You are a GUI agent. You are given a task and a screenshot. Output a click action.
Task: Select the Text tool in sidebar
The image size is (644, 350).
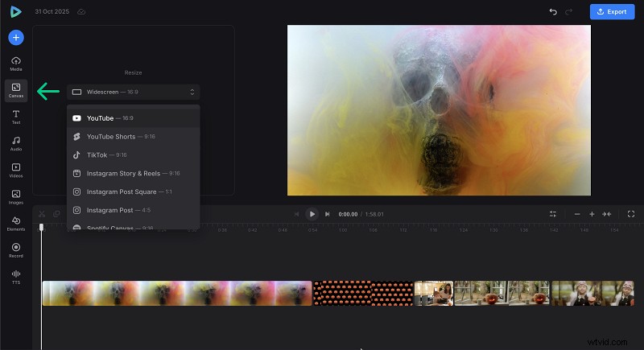pyautogui.click(x=16, y=117)
